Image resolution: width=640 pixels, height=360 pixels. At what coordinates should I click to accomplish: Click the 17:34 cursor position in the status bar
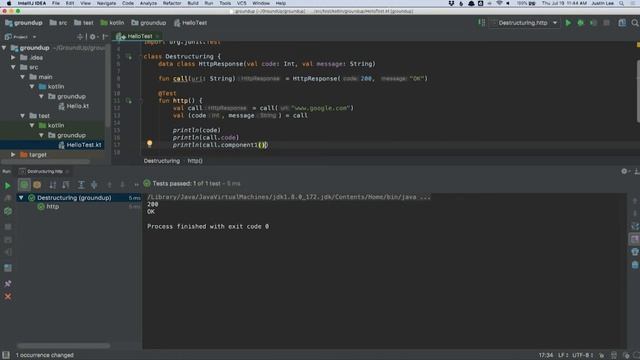click(546, 355)
